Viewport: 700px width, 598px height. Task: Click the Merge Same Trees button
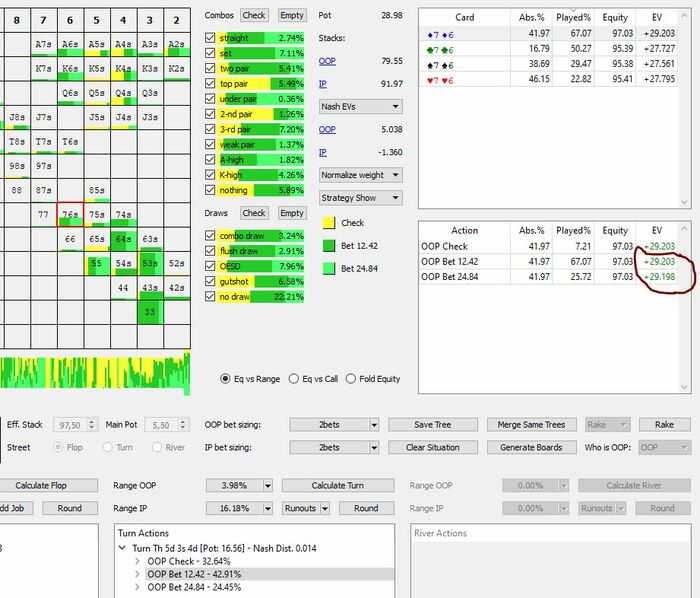tap(531, 424)
